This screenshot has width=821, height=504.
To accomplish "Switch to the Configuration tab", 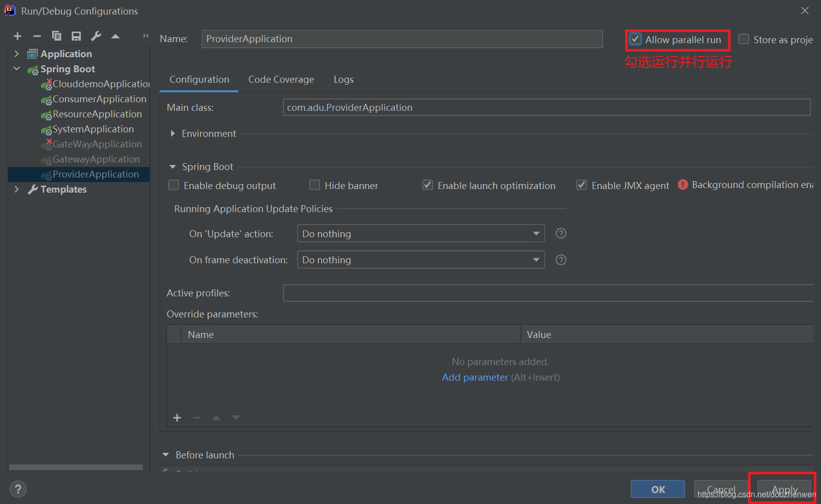I will pyautogui.click(x=199, y=79).
